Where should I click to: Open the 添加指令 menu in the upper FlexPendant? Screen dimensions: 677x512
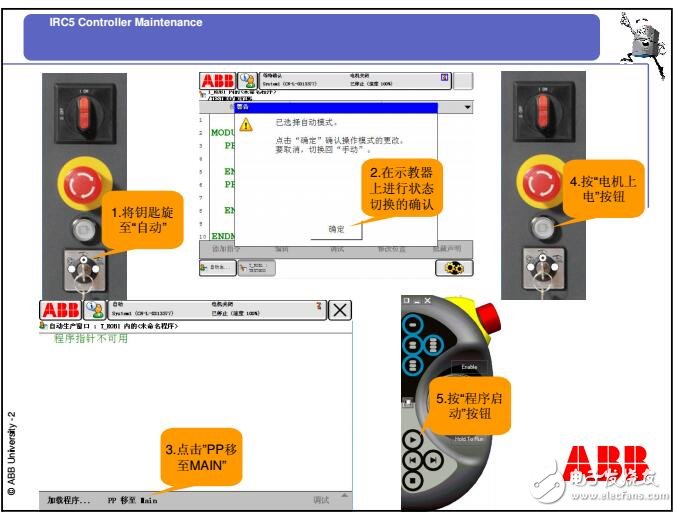pyautogui.click(x=226, y=249)
